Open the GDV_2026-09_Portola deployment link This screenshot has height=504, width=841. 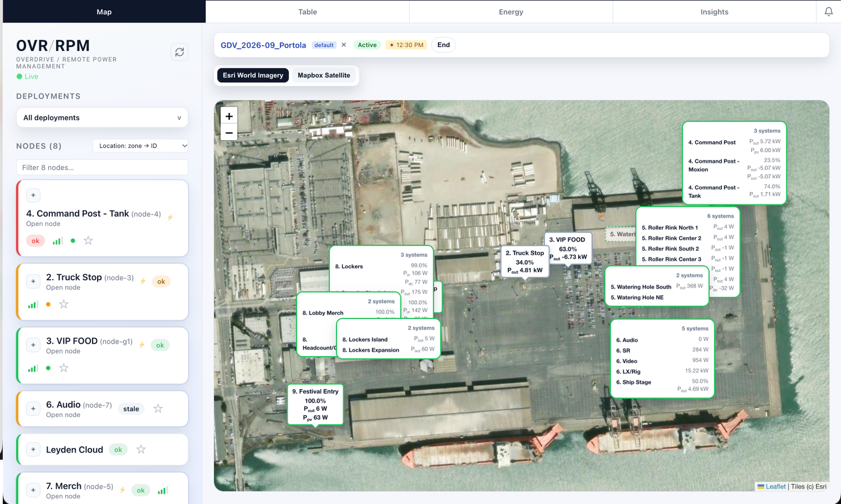tap(264, 45)
